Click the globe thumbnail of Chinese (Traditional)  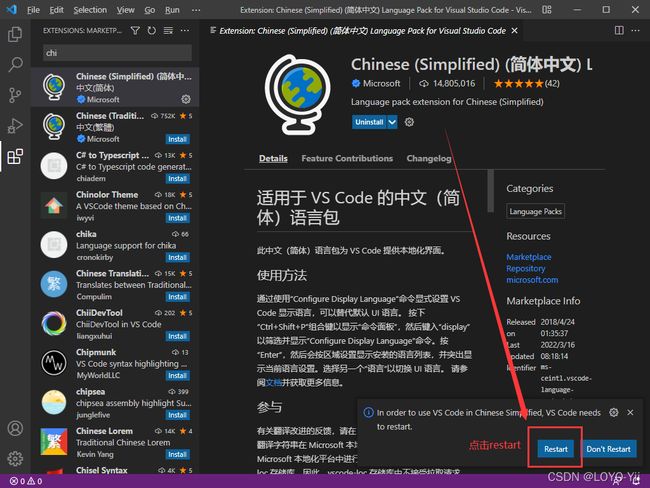point(54,126)
